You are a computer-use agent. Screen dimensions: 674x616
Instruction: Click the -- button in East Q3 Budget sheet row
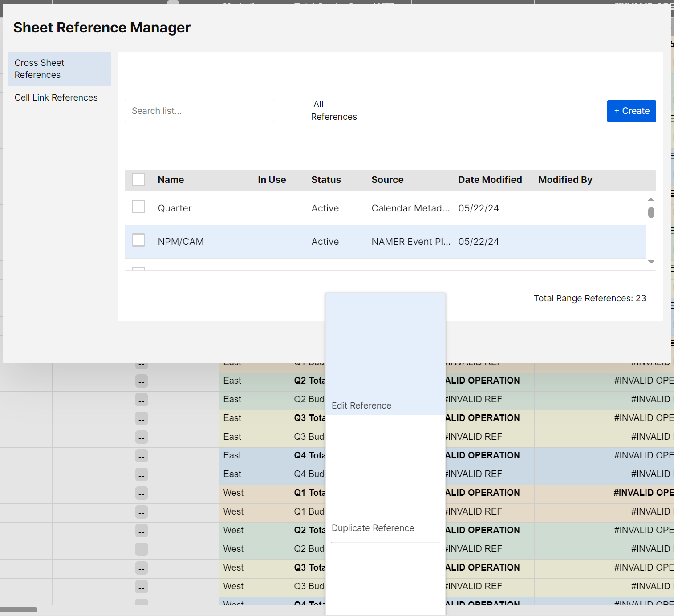[142, 438]
